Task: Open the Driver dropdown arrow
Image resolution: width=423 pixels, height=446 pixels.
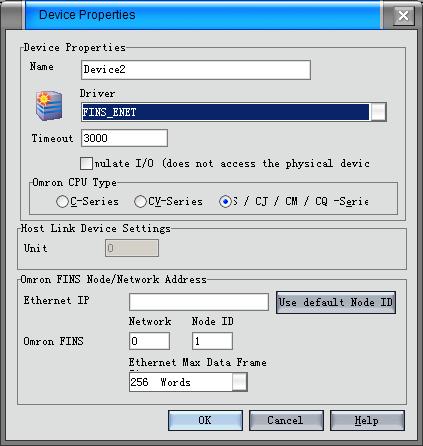Action: pyautogui.click(x=378, y=112)
